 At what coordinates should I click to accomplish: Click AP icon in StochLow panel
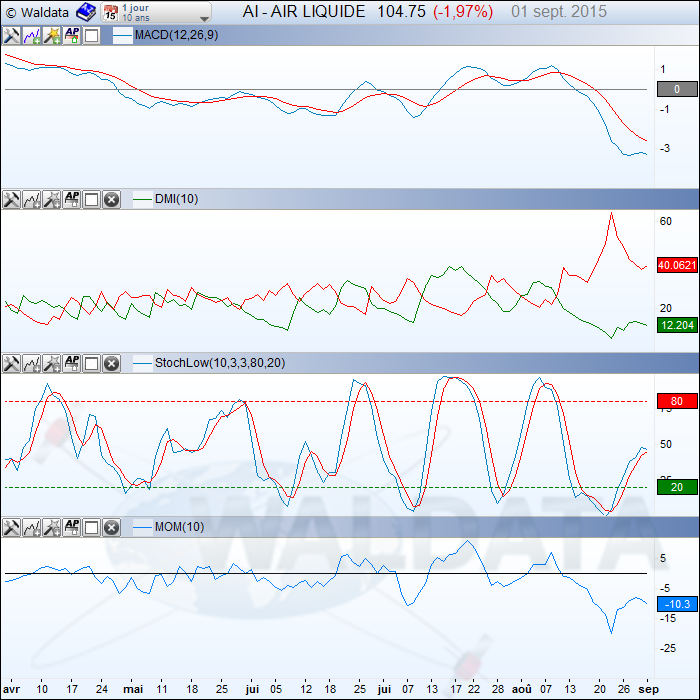(x=72, y=363)
